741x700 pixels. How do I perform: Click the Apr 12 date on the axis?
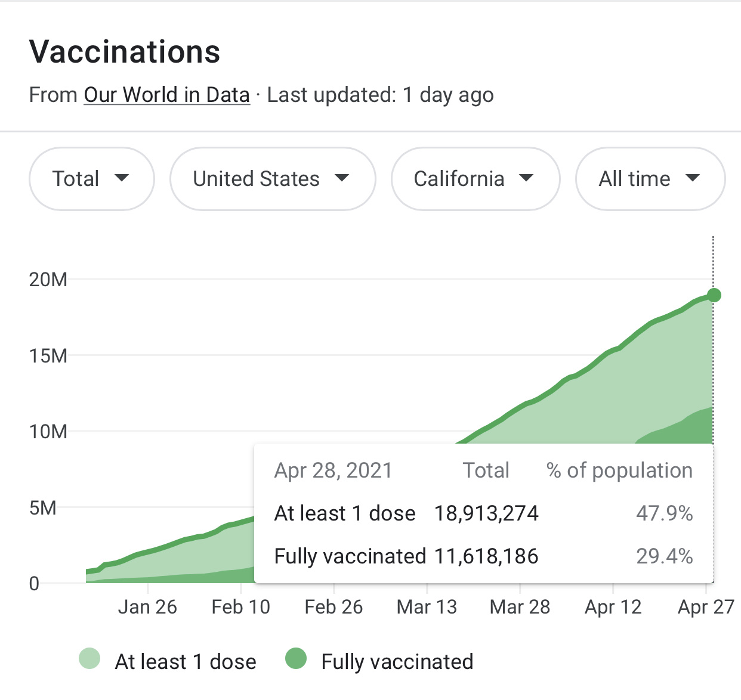pyautogui.click(x=613, y=607)
